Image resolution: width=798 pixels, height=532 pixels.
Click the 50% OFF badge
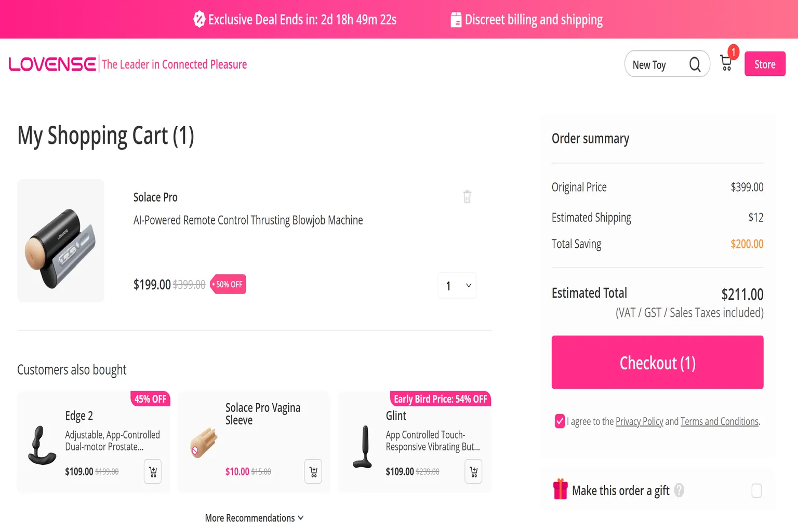click(228, 284)
